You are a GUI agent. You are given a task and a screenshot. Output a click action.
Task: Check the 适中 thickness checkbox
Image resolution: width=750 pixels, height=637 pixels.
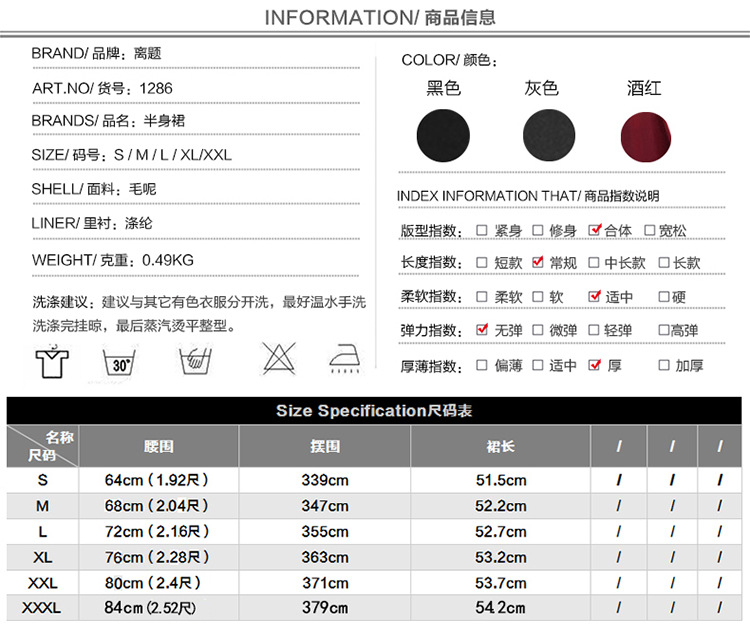tap(538, 365)
